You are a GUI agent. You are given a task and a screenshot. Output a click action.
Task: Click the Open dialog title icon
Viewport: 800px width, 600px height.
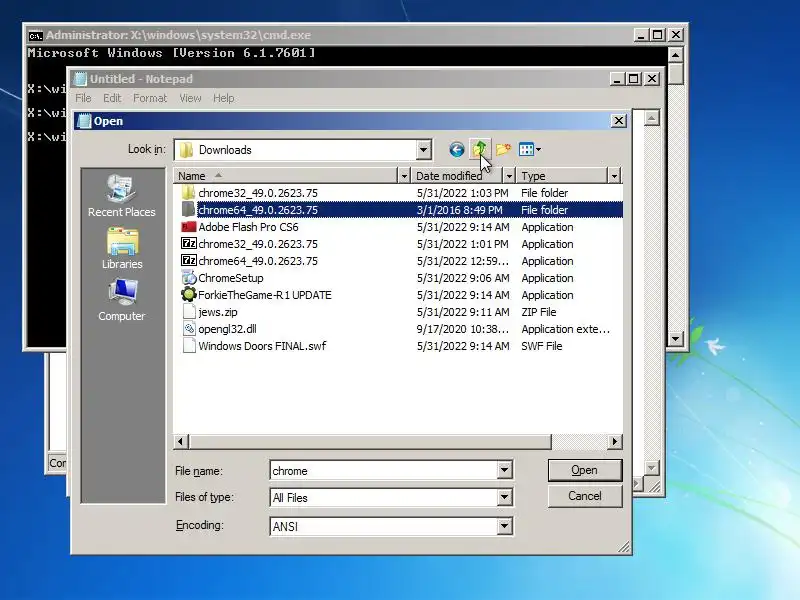coord(84,121)
